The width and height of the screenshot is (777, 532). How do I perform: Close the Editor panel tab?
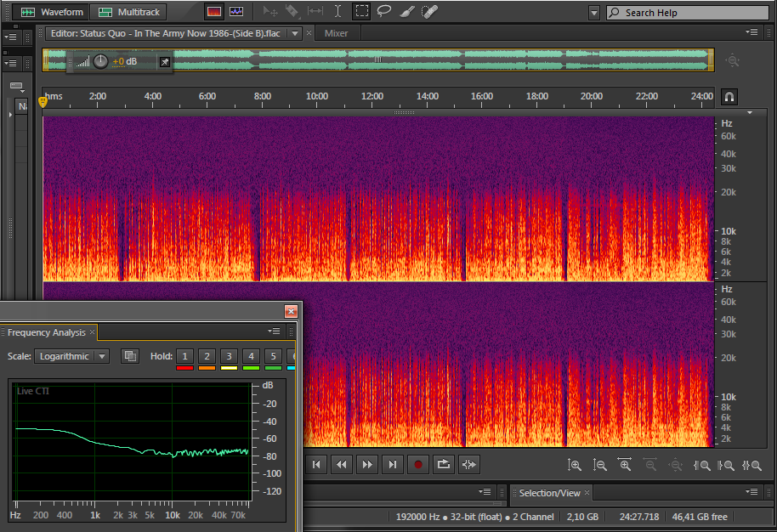pyautogui.click(x=309, y=33)
